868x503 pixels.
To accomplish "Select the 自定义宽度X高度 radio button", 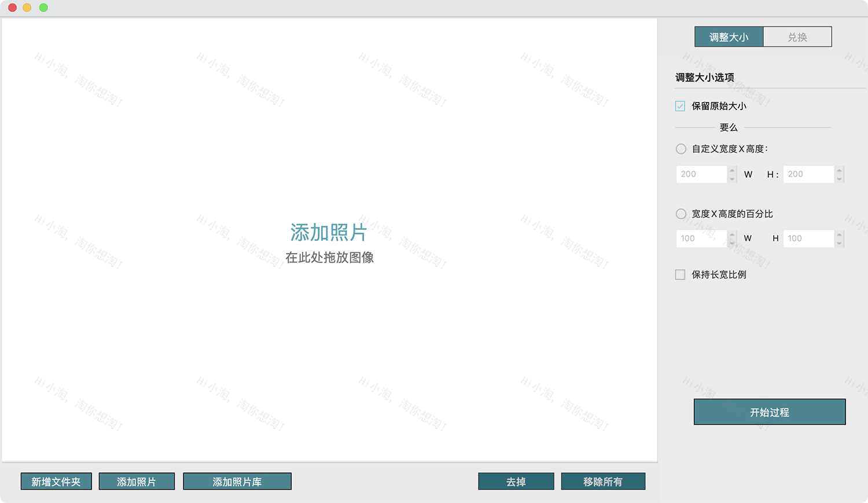I will pos(681,149).
